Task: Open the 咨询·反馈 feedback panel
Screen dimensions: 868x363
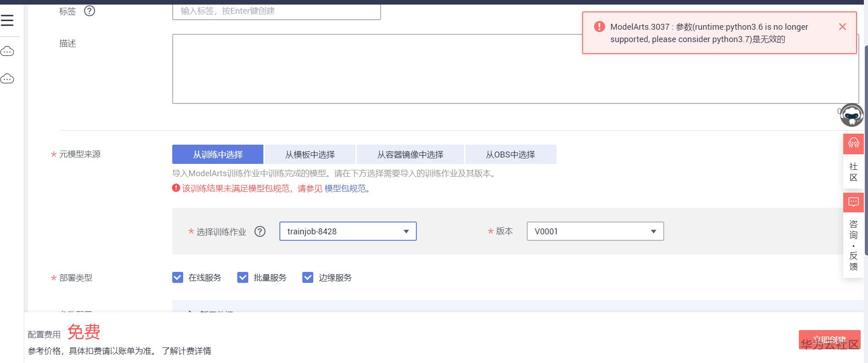Action: click(x=853, y=235)
